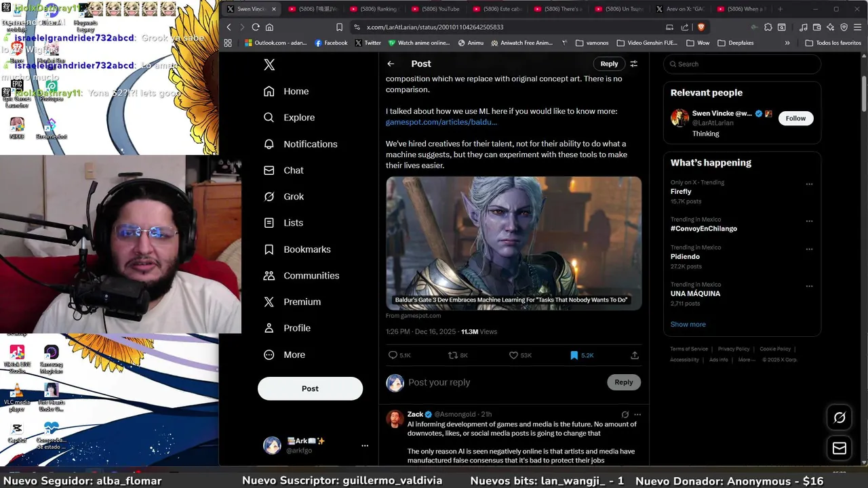
Task: Open account menu dots next to Ark
Action: 365,445
